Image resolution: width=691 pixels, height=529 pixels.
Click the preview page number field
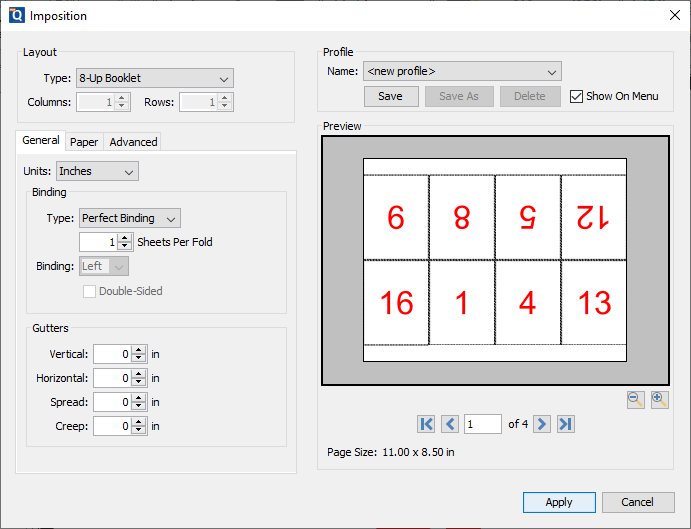pos(483,424)
